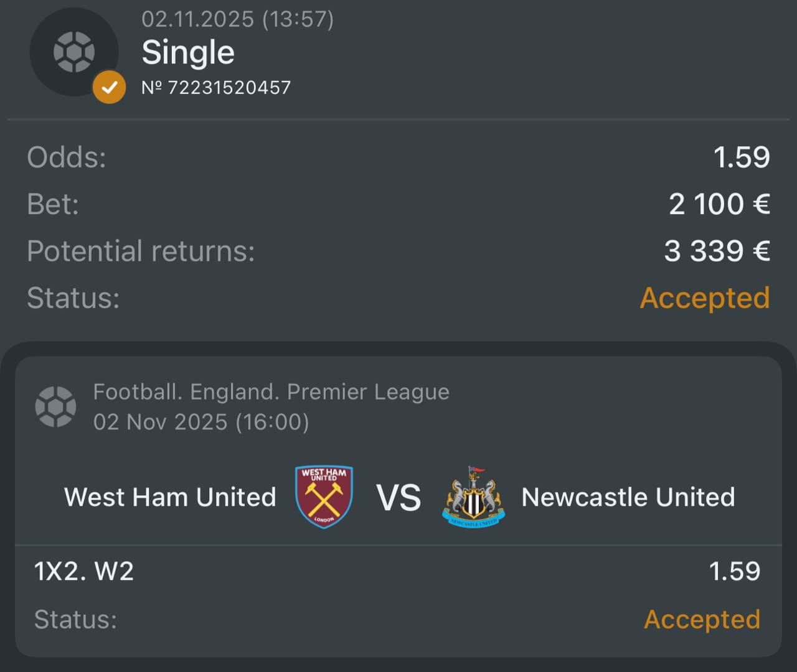The width and height of the screenshot is (797, 672).
Task: Click the VS text between team crests
Action: pyautogui.click(x=398, y=498)
